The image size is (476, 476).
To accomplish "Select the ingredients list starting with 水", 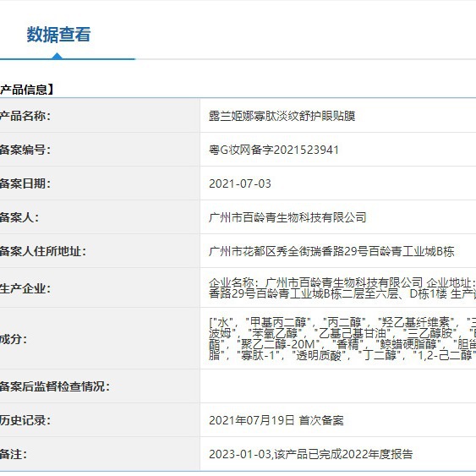I will pyautogui.click(x=342, y=338).
